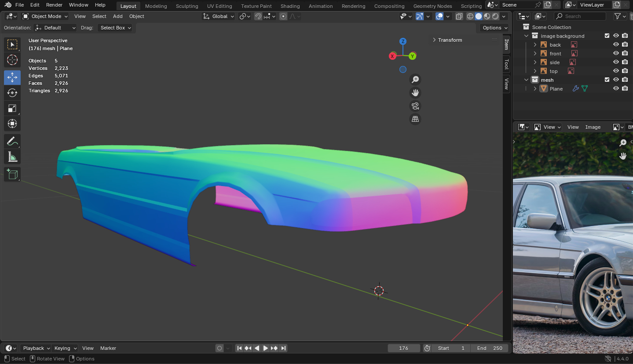Click the Options button in viewport header
The height and width of the screenshot is (364, 633).
coord(494,28)
